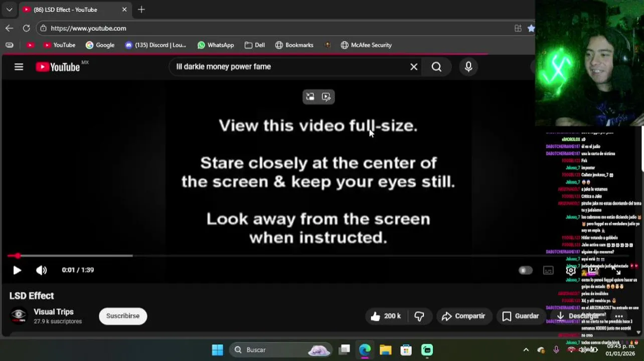
Task: Click the picture-in-picture overlay icon
Action: coord(310,97)
